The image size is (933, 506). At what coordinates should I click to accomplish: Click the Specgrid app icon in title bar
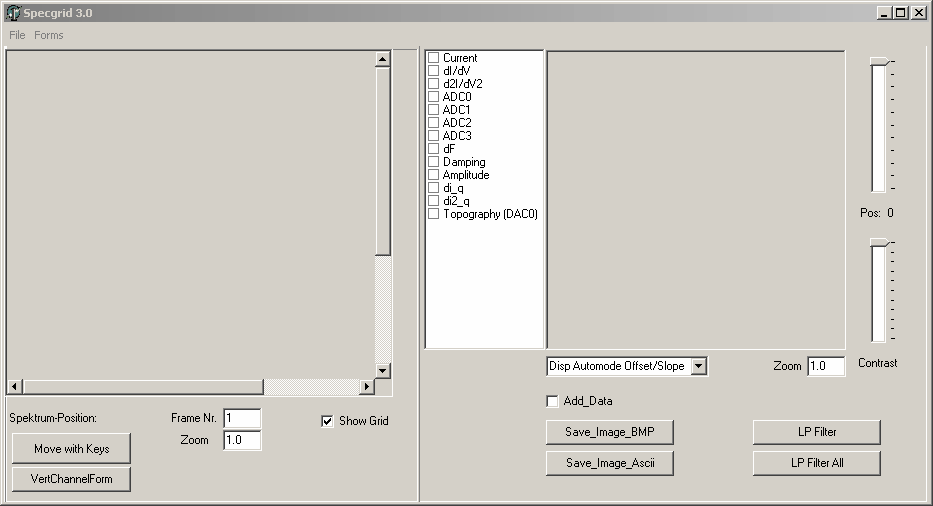[x=12, y=13]
